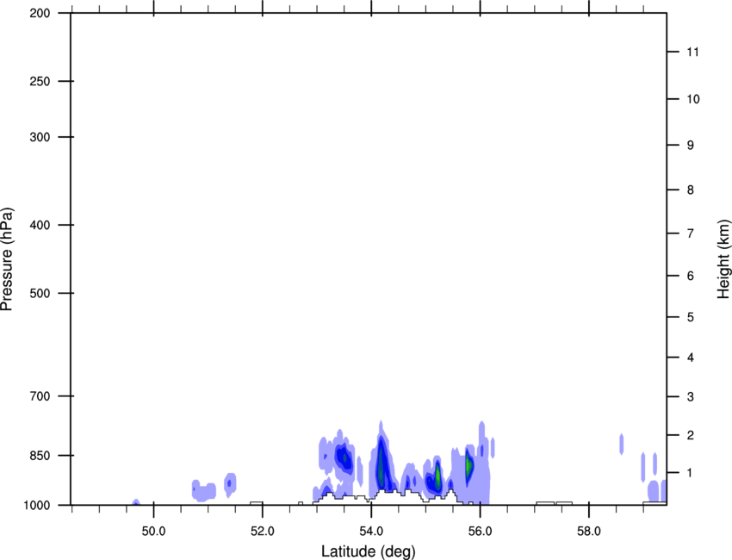
Task: Click the 56.0 latitude tick label
Action: tap(481, 532)
